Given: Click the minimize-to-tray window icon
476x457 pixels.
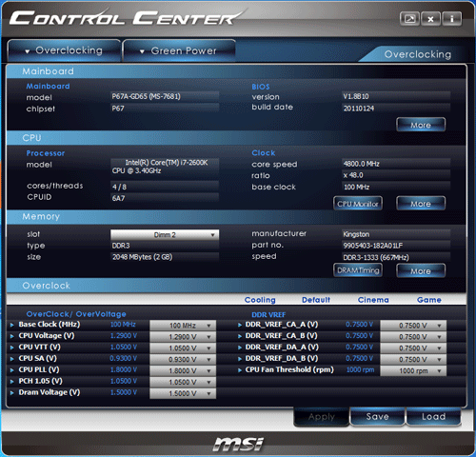Looking at the screenshot, I should point(409,19).
